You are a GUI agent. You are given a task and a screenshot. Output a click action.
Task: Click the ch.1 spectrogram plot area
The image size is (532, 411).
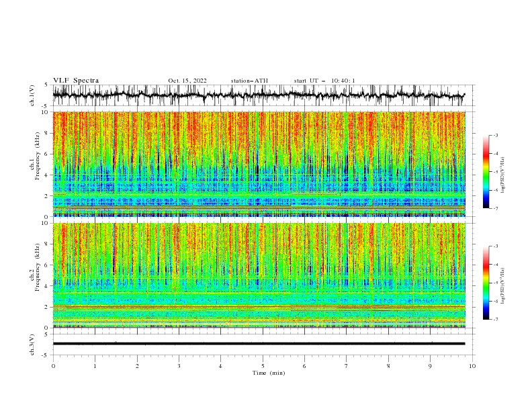(259, 164)
